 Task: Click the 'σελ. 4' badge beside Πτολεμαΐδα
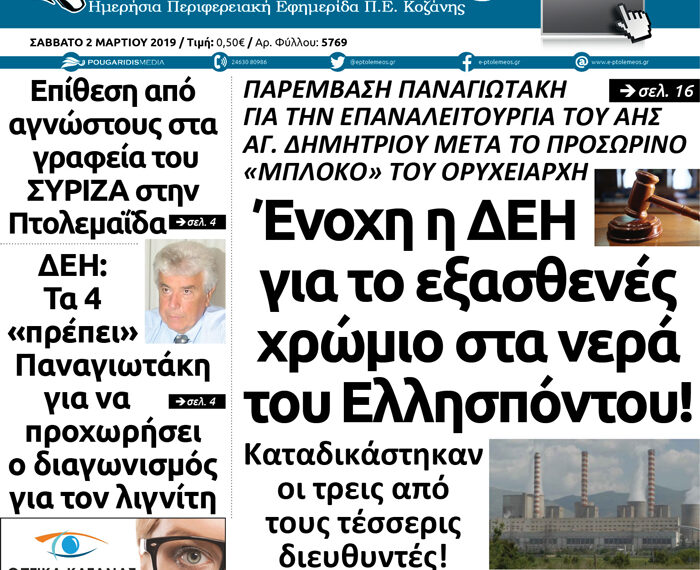pos(197,222)
